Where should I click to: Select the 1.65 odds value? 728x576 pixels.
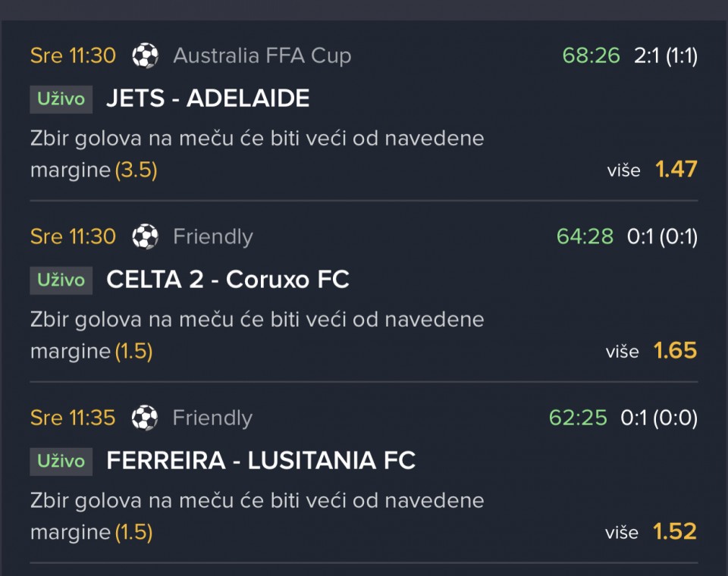click(675, 350)
